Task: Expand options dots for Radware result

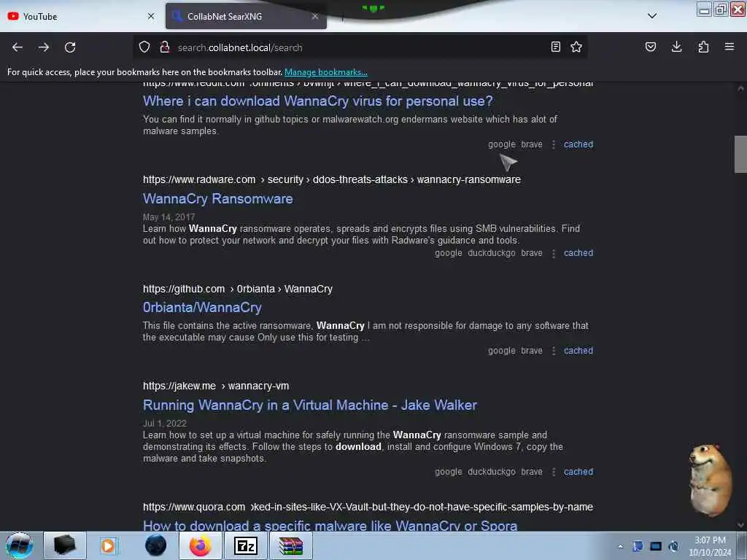Action: (553, 253)
